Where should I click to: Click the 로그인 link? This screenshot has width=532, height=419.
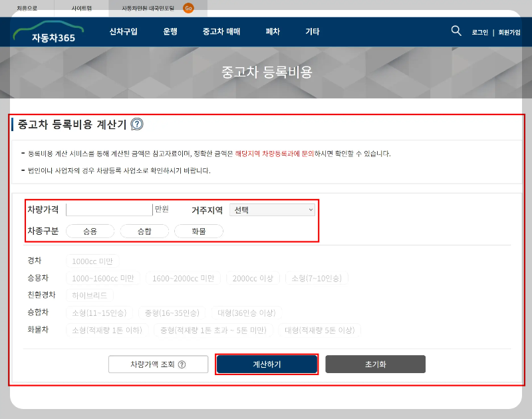479,32
